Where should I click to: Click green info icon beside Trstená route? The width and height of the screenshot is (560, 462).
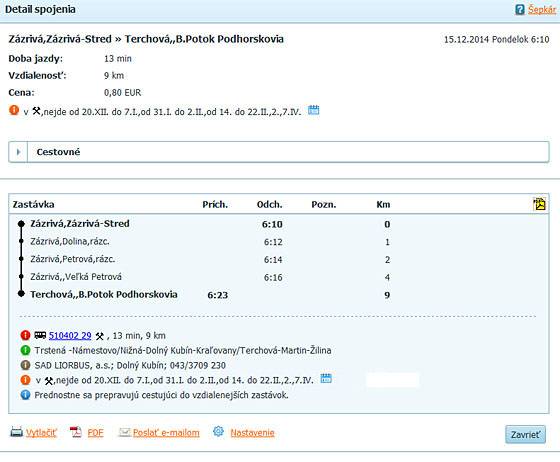coord(25,350)
